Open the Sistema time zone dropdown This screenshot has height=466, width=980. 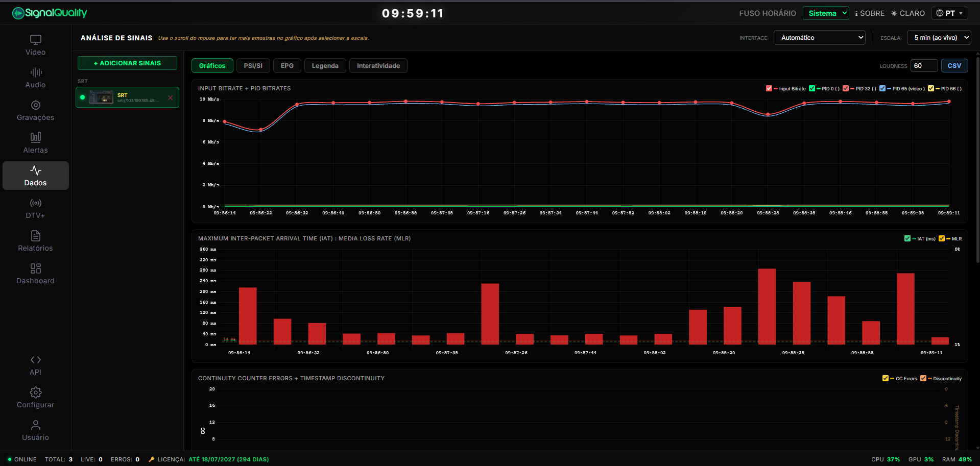click(x=826, y=13)
